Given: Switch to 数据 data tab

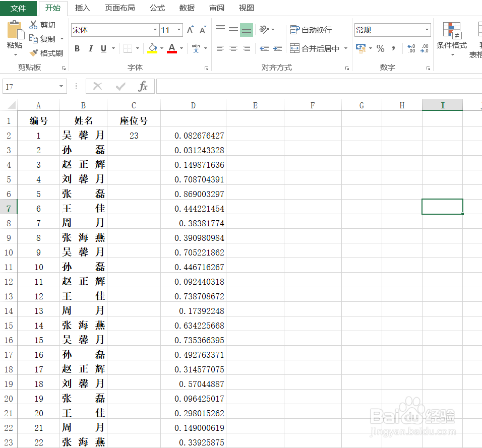Looking at the screenshot, I should pyautogui.click(x=187, y=8).
